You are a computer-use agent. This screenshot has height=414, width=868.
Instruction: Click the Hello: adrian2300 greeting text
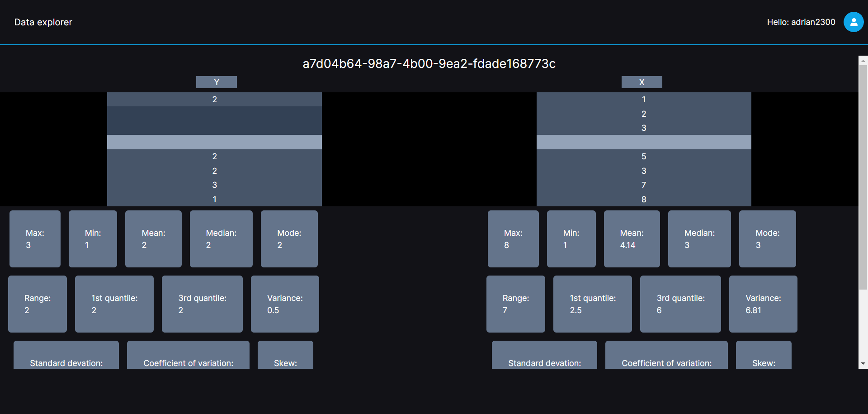801,22
